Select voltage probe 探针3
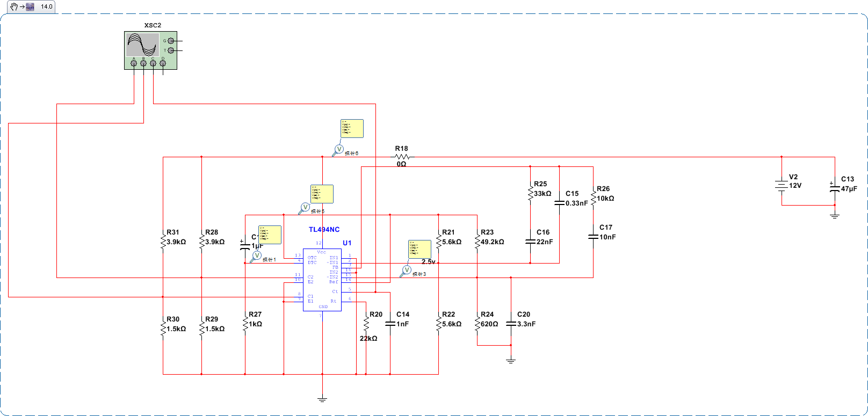This screenshot has width=868, height=416. coord(406,271)
